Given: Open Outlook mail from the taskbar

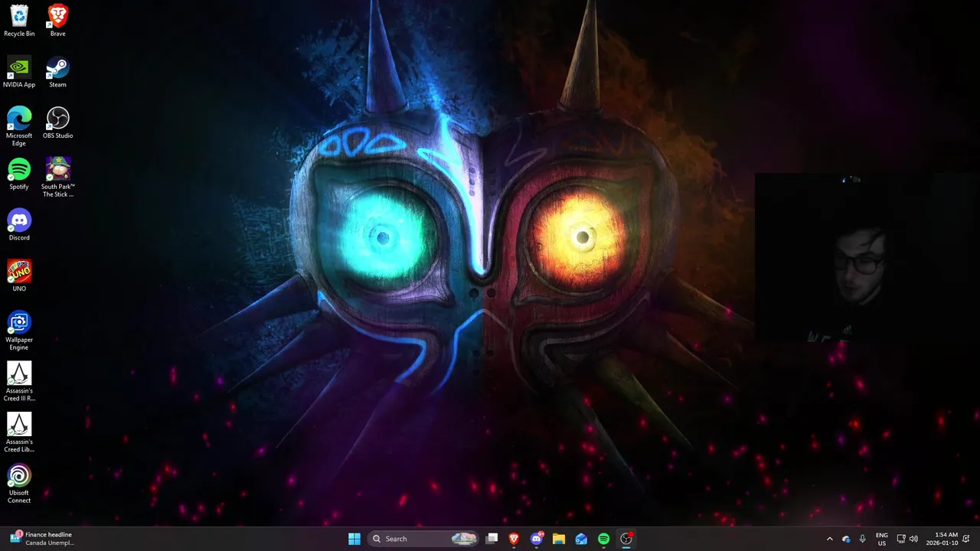Looking at the screenshot, I should (x=581, y=539).
